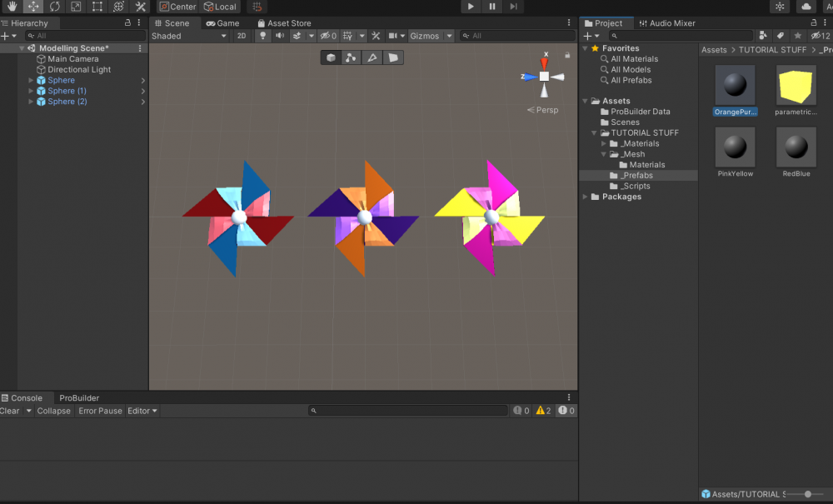Viewport: 833px width, 504px height.
Task: Toggle the 2D view mode button
Action: click(242, 36)
